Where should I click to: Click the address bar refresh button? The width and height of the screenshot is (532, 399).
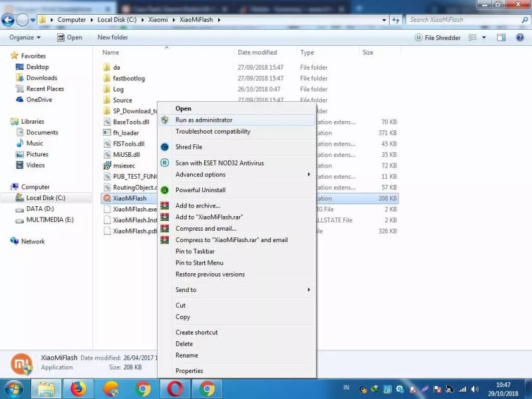pyautogui.click(x=396, y=20)
